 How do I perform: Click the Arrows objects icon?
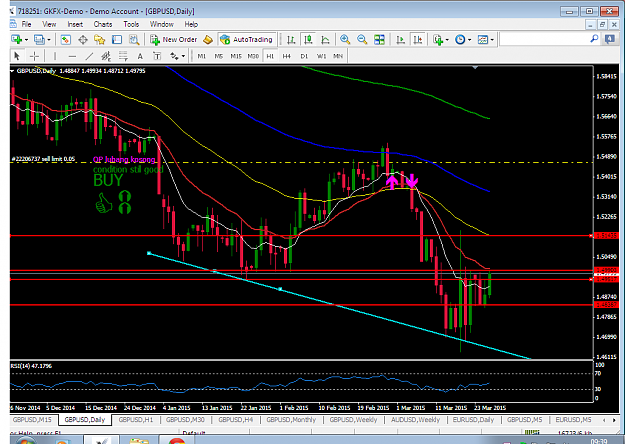click(175, 56)
